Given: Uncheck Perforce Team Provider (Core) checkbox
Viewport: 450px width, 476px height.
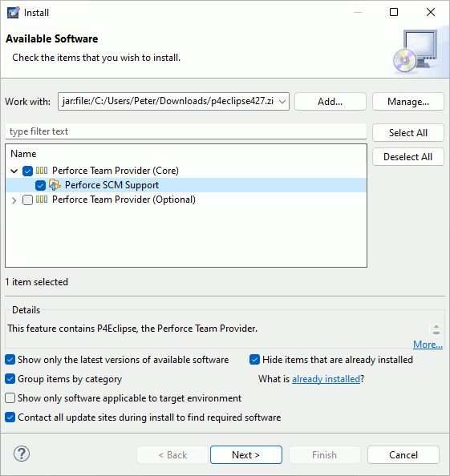Looking at the screenshot, I should (27, 171).
